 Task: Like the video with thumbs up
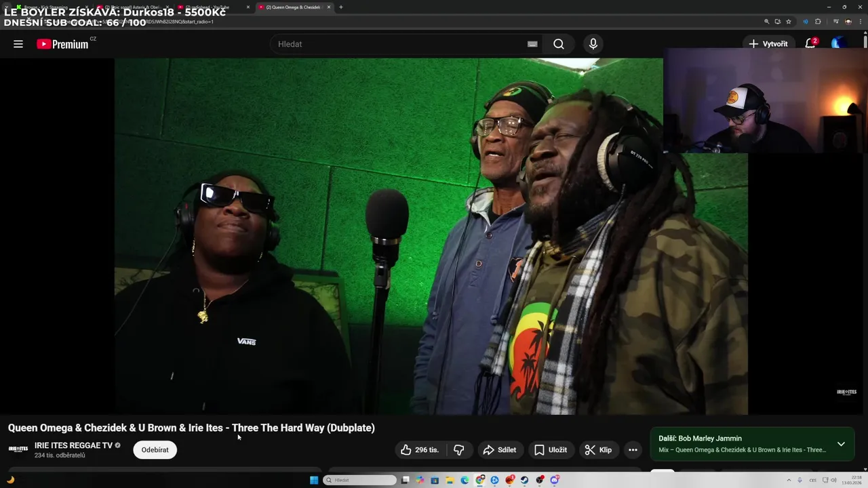(420, 450)
